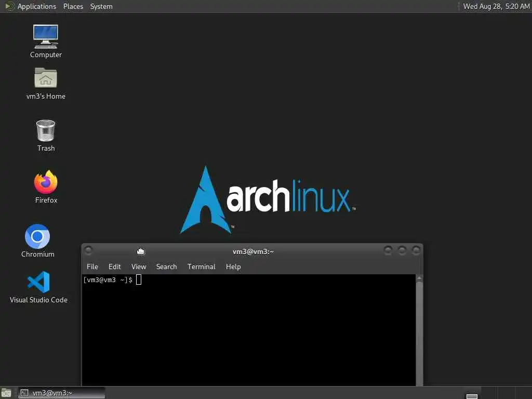Maximize the terminal window
The height and width of the screenshot is (399, 532).
(x=402, y=250)
